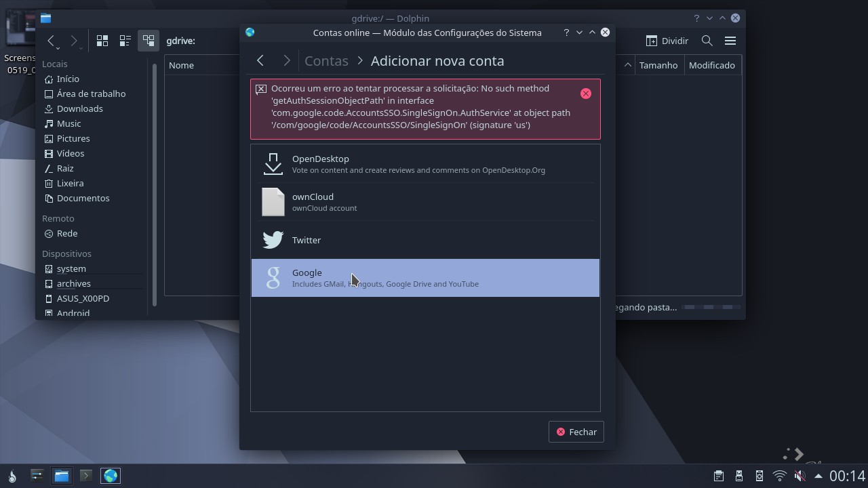Viewport: 868px width, 488px height.
Task: Sort by Modificado column header
Action: [x=712, y=65]
